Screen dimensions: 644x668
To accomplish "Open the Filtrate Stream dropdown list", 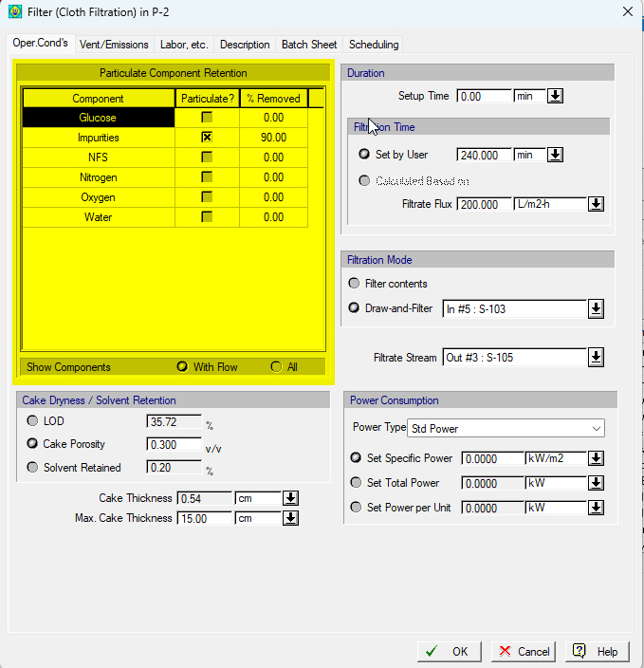I will pyautogui.click(x=596, y=358).
